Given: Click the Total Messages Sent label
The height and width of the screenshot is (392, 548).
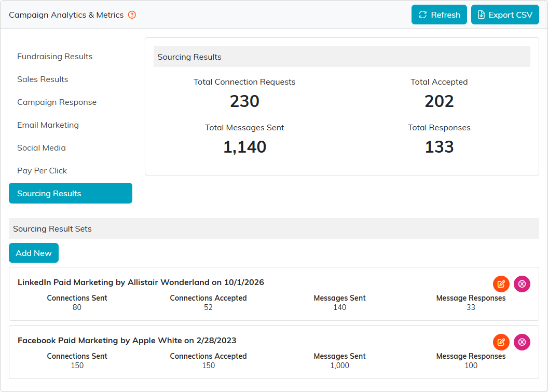Looking at the screenshot, I should [244, 128].
